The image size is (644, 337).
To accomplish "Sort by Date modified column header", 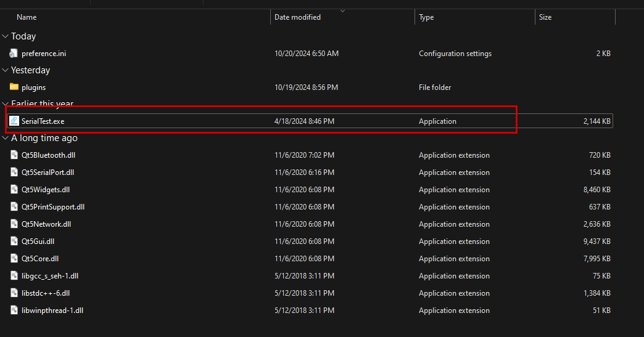I will pos(297,17).
